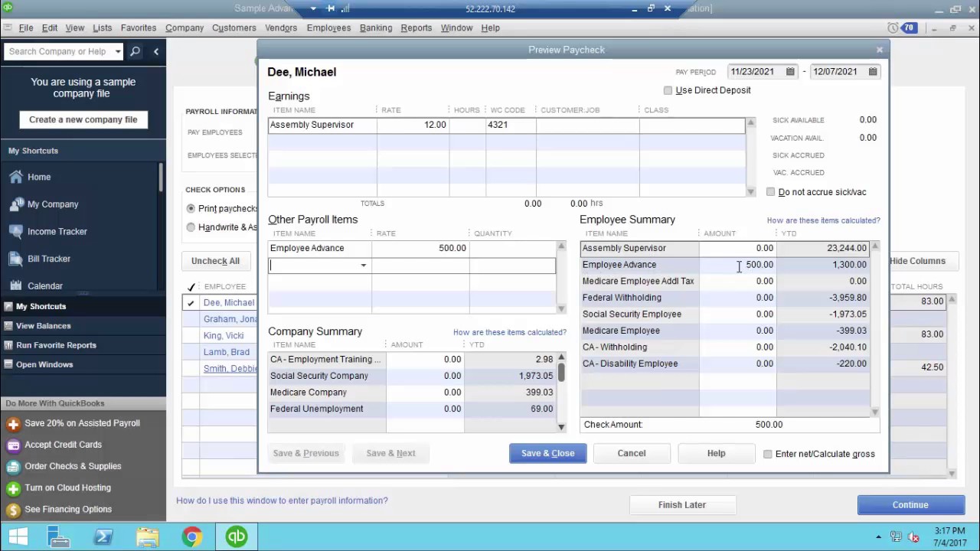Open the Home shortcut icon
This screenshot has width=980, height=551.
tap(16, 177)
